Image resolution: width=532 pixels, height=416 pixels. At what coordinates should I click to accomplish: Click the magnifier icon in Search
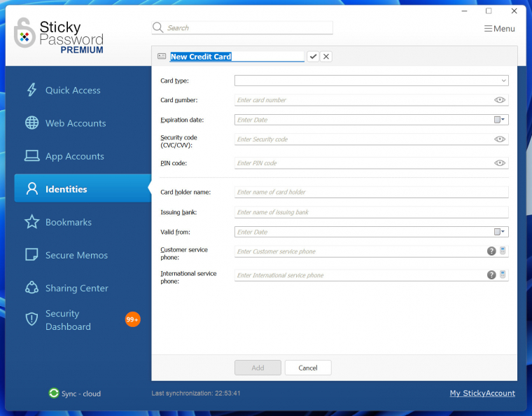point(159,28)
